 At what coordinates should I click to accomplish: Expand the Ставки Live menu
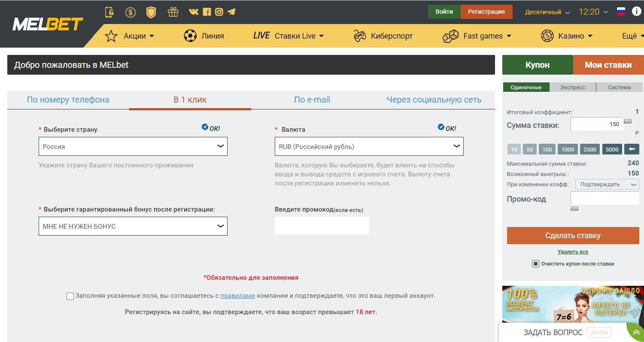pos(299,36)
